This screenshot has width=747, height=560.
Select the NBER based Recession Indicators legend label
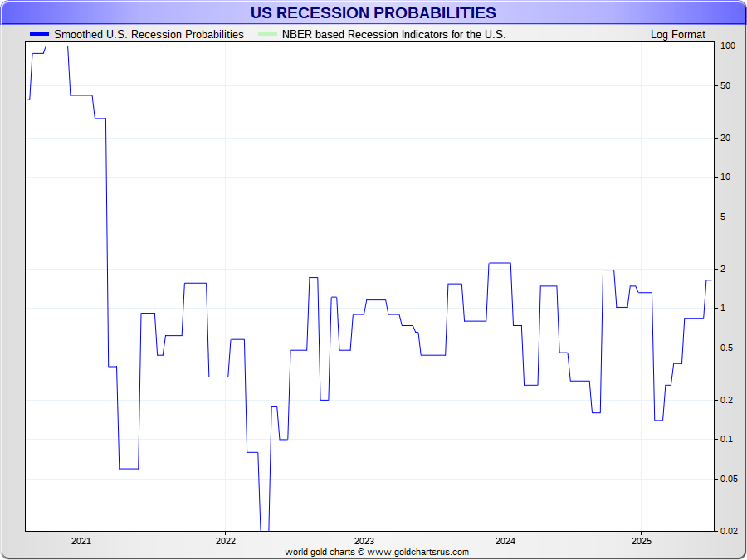click(x=393, y=35)
